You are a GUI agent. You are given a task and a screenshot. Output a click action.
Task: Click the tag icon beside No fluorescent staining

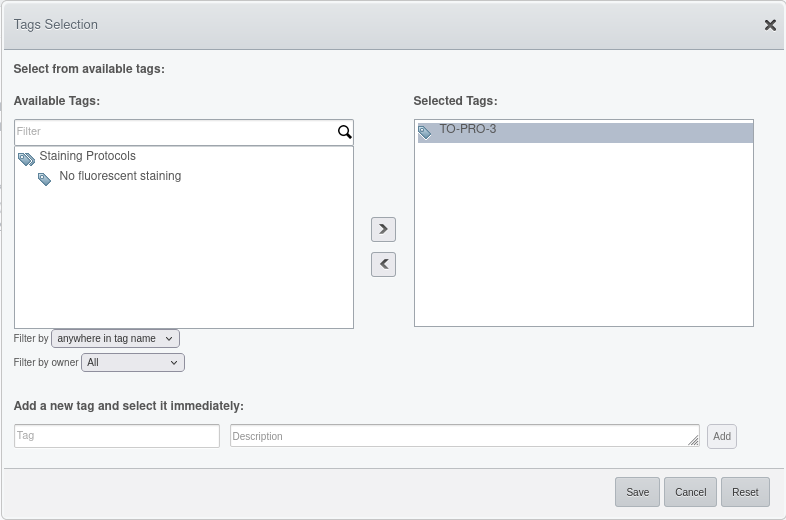point(45,179)
